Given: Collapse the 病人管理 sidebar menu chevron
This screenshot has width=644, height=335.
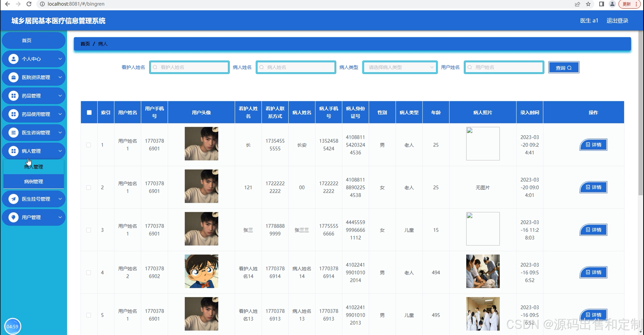Looking at the screenshot, I should [x=60, y=151].
